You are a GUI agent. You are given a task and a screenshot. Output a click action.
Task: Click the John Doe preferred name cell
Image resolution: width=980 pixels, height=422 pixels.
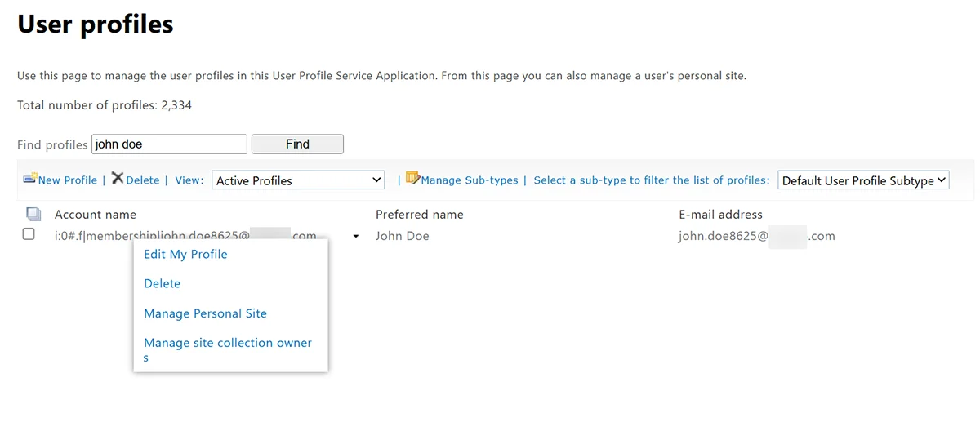[403, 236]
